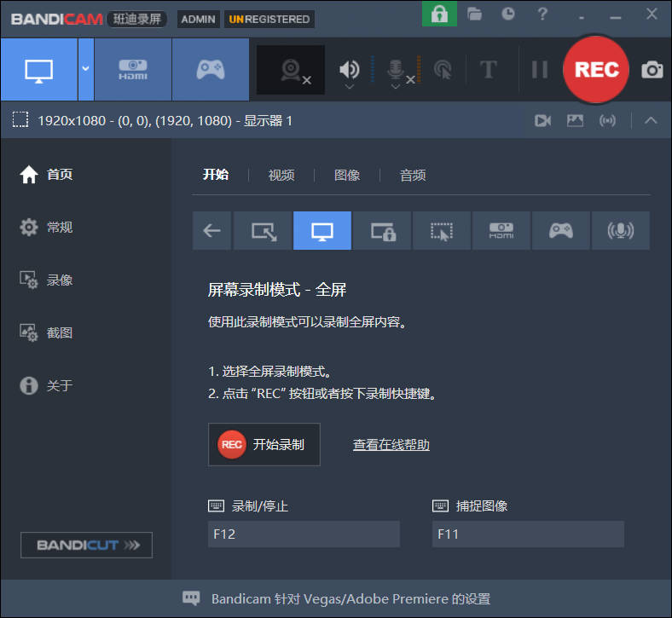Expand the screen recording mode dropdown arrow
Image resolution: width=672 pixels, height=618 pixels.
(x=85, y=70)
